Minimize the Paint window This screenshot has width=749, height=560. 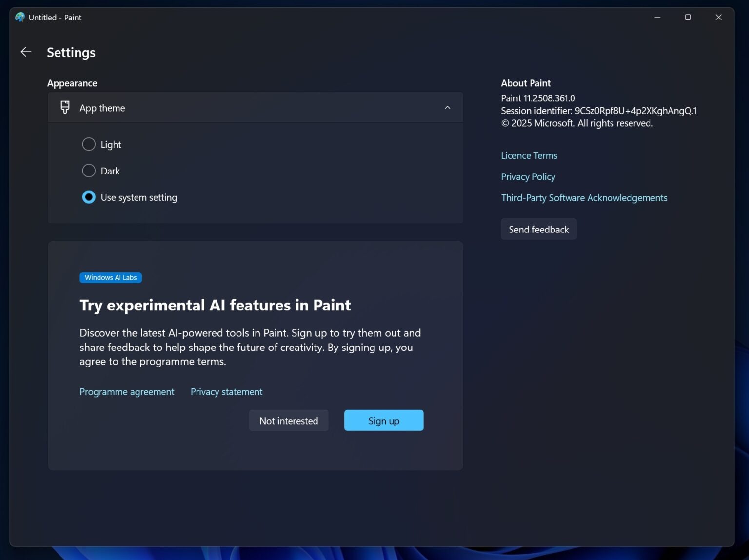[657, 17]
